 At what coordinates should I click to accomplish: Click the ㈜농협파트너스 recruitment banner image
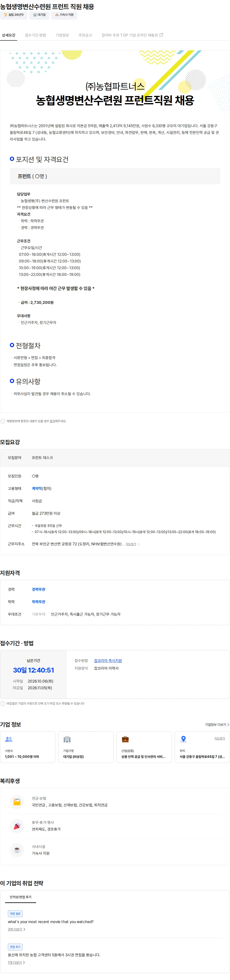pos(115,82)
